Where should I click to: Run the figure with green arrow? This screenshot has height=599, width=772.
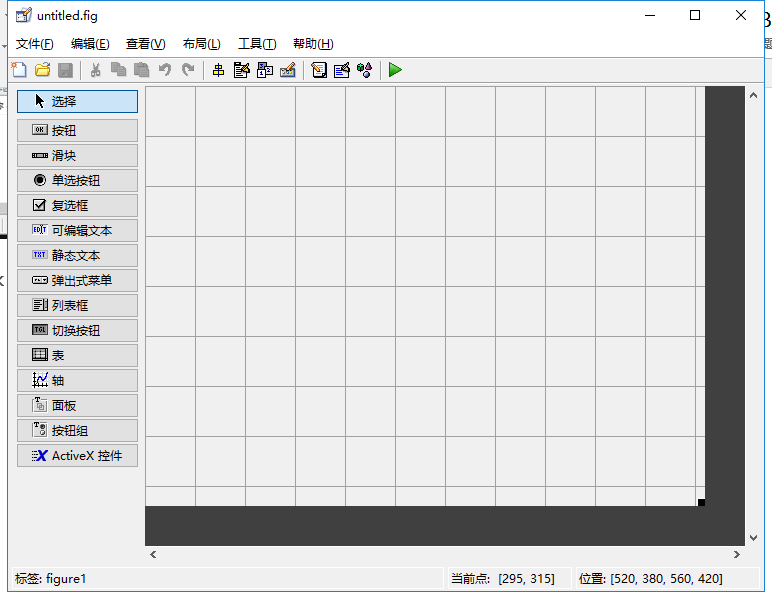point(395,70)
